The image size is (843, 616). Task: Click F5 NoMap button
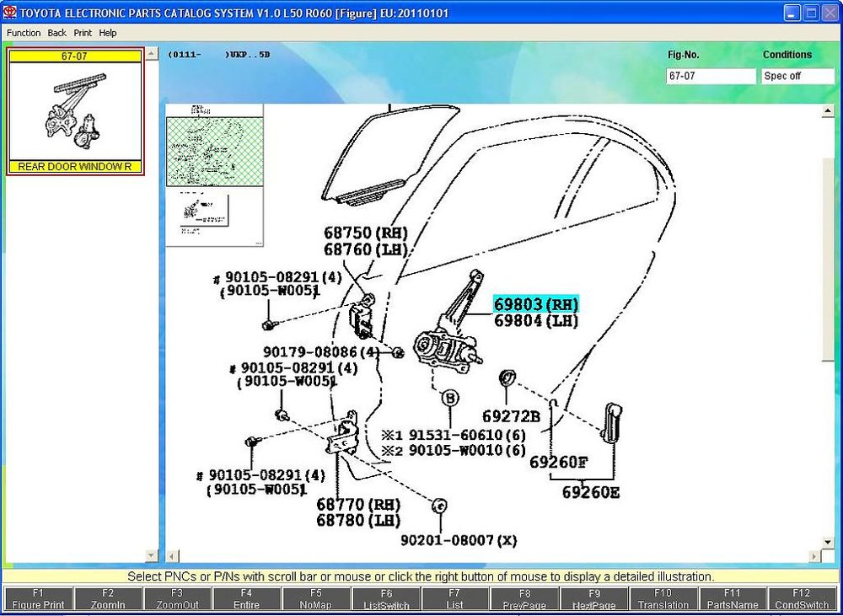pyautogui.click(x=315, y=598)
